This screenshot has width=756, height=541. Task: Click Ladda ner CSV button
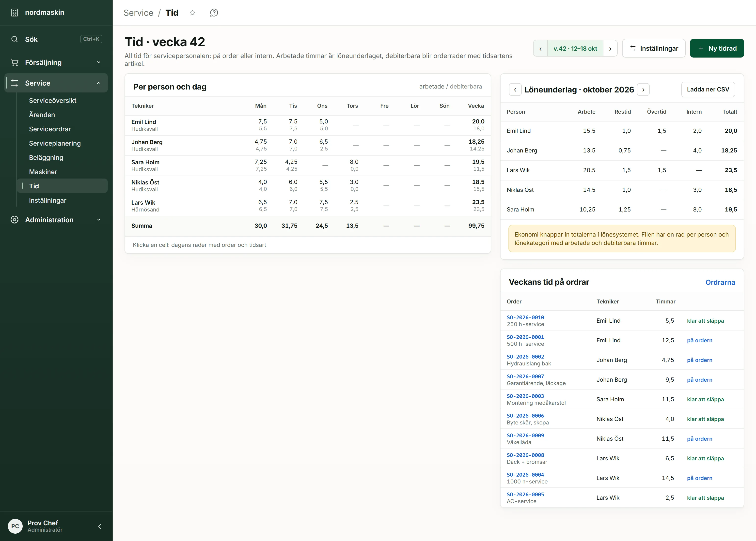point(708,90)
